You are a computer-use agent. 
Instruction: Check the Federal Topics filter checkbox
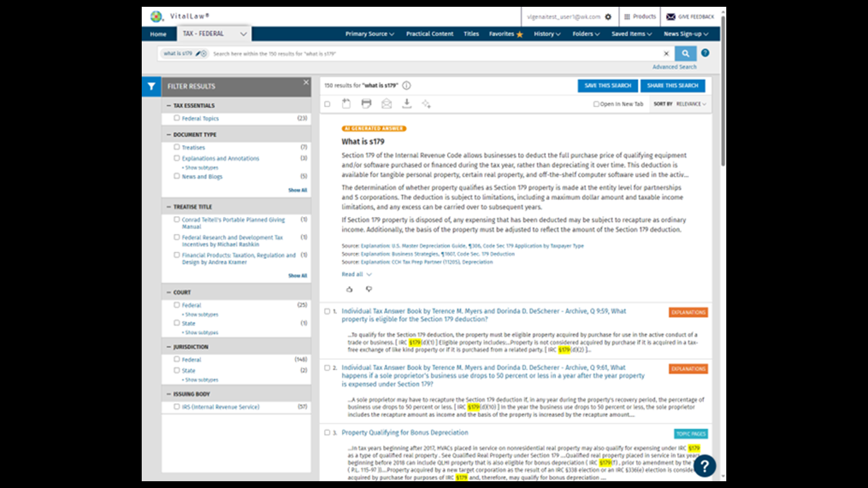[x=177, y=117]
